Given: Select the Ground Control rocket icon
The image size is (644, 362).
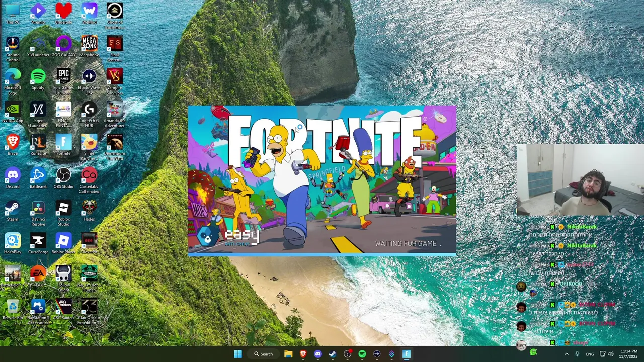Looking at the screenshot, I should pyautogui.click(x=13, y=49).
